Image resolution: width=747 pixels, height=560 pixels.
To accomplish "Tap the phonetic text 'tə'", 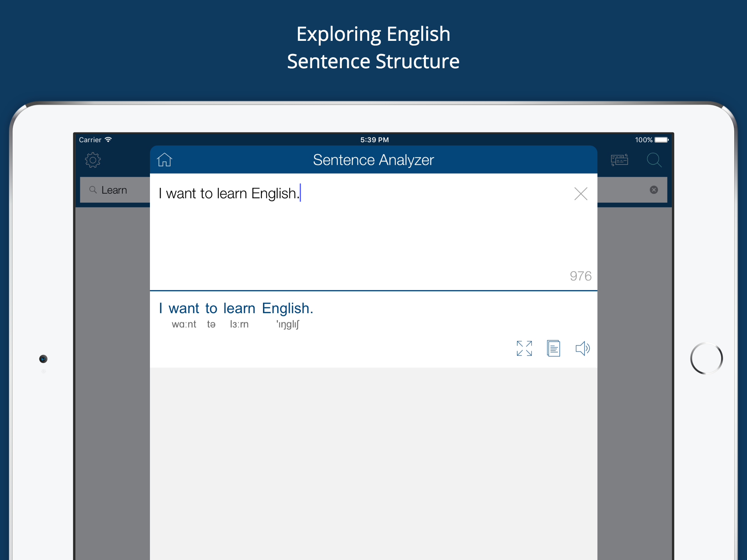I will (211, 324).
